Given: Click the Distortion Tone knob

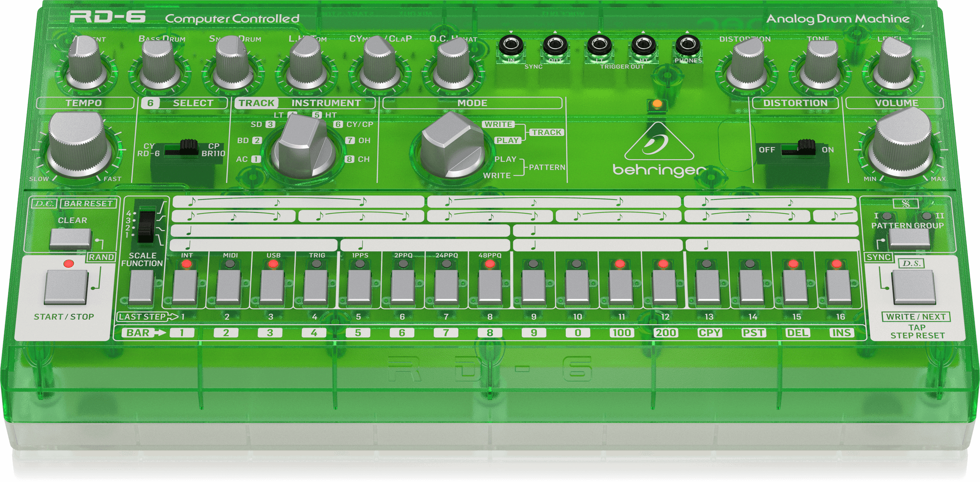Looking at the screenshot, I should 820,66.
